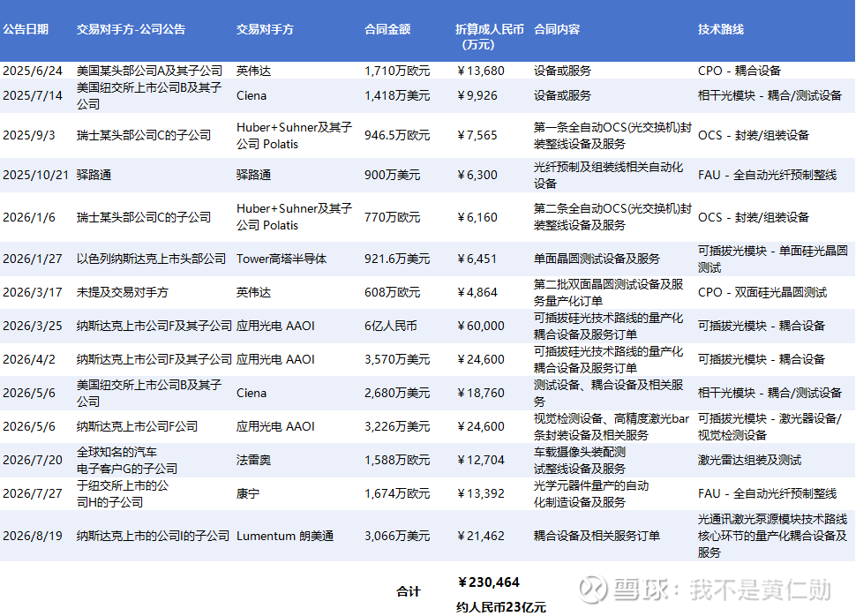Click the value ¥18,760
The height and width of the screenshot is (616, 856).
(x=480, y=394)
